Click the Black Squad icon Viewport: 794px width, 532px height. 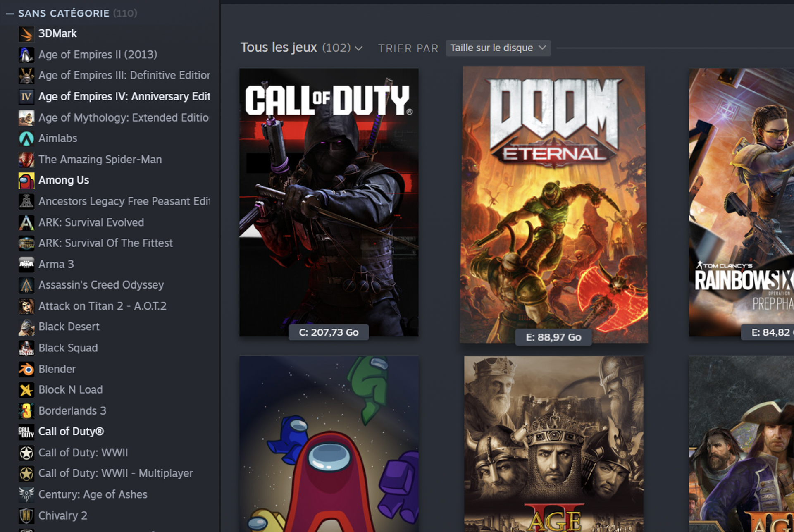[26, 348]
